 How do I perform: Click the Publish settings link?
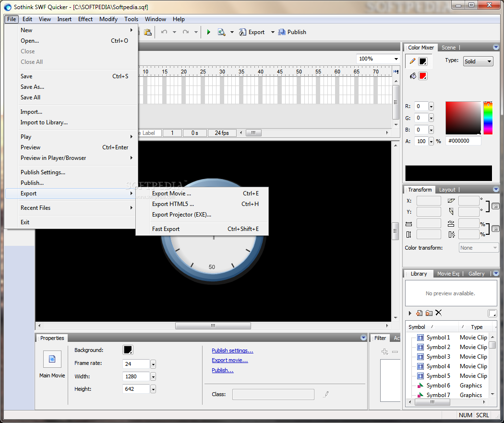click(x=232, y=350)
